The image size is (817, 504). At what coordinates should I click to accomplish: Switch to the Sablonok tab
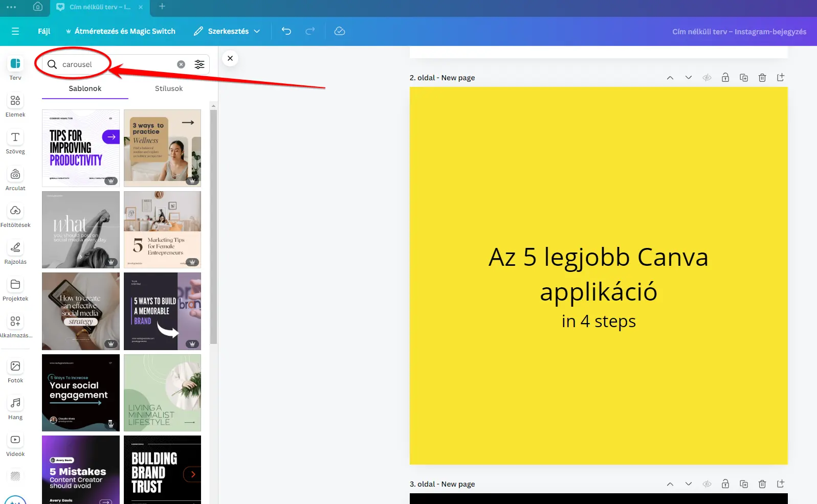click(x=85, y=88)
